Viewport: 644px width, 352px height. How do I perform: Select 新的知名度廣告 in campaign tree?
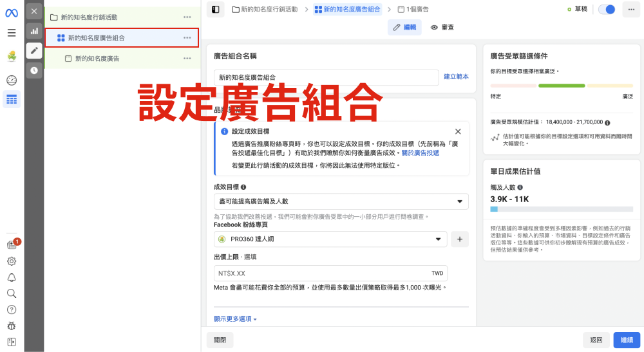pyautogui.click(x=97, y=59)
